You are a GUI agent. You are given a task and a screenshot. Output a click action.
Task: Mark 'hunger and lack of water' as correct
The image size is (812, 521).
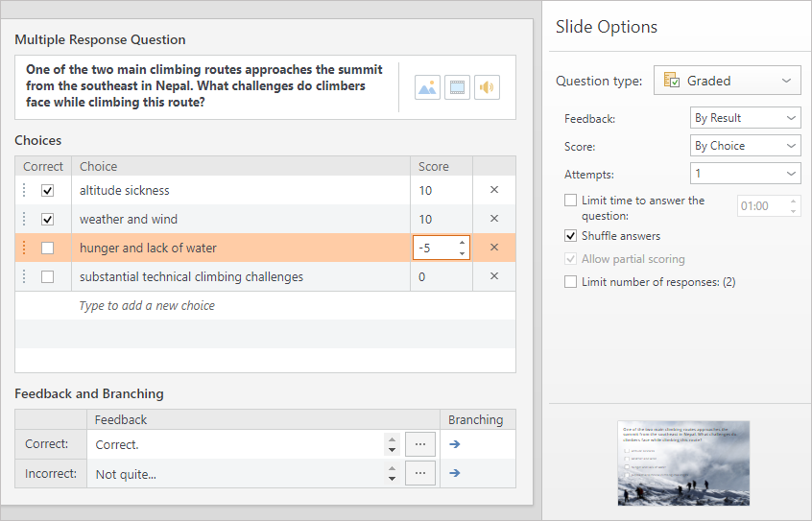tap(48, 249)
